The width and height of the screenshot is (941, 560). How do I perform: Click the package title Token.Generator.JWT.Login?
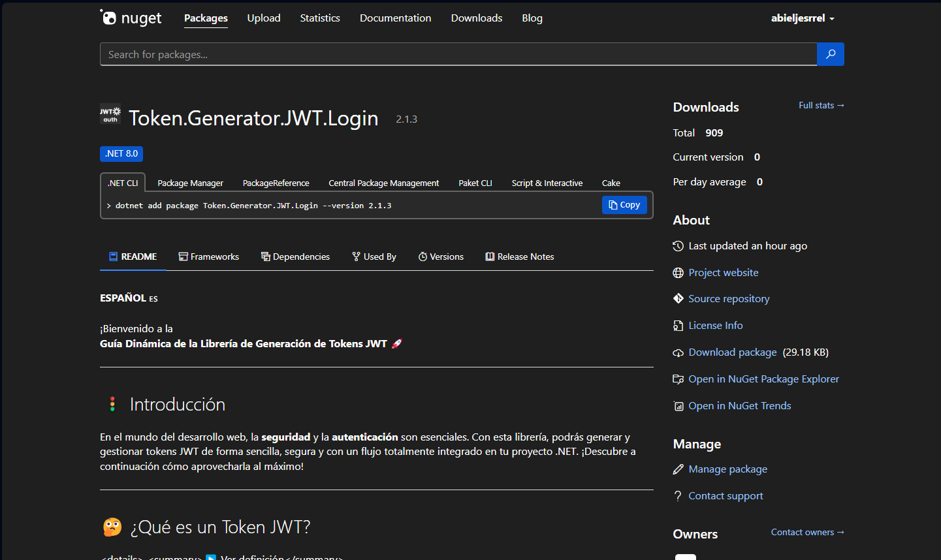click(253, 118)
